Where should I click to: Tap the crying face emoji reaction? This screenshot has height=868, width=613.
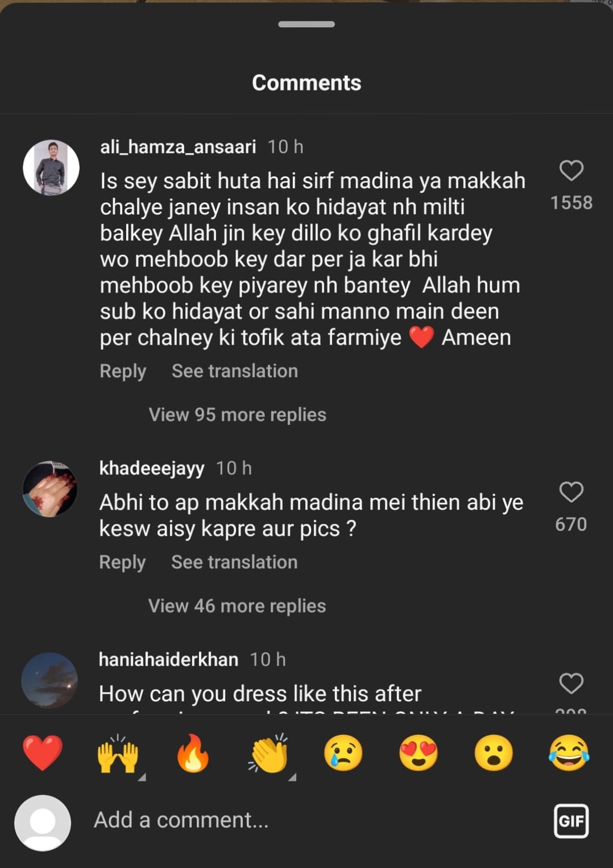click(343, 753)
